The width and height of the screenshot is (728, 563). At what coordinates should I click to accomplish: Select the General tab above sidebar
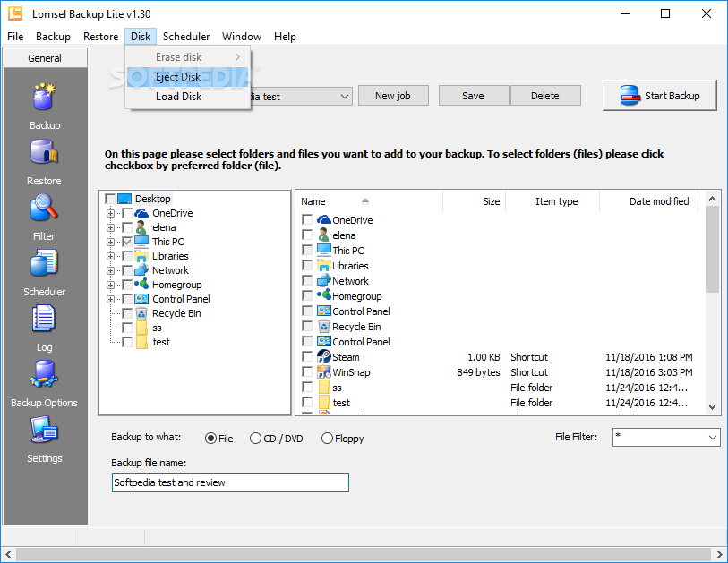click(45, 58)
